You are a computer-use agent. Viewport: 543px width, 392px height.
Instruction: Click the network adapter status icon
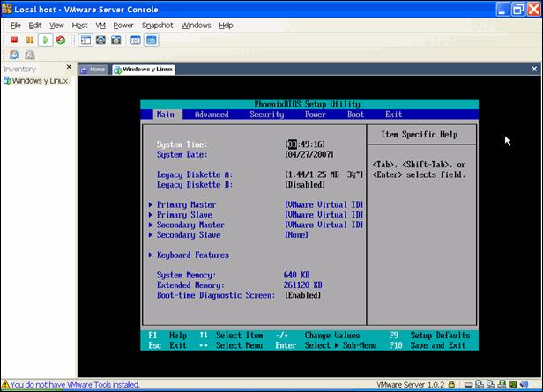(502, 384)
